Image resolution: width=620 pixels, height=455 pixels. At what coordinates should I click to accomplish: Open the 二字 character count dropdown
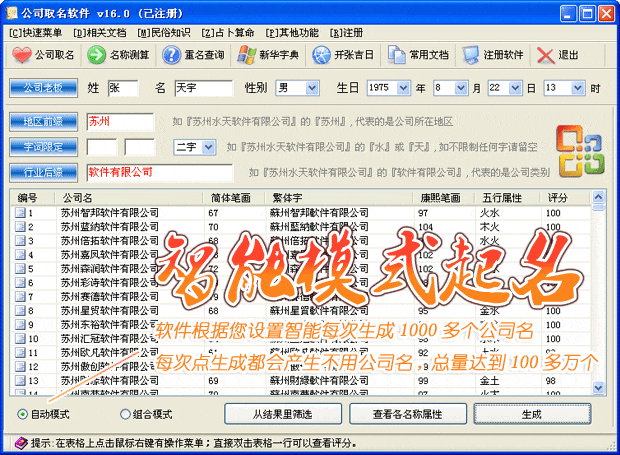tap(208, 147)
